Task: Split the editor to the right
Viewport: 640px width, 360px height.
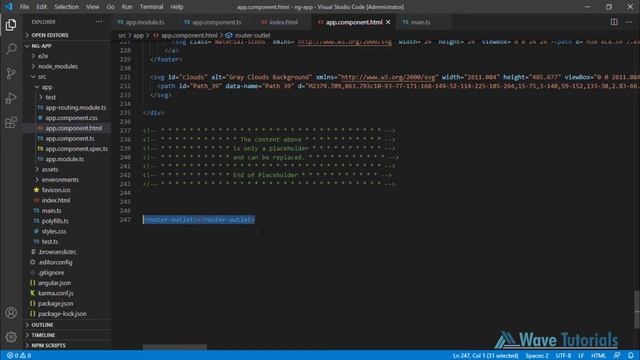Action: tap(614, 22)
